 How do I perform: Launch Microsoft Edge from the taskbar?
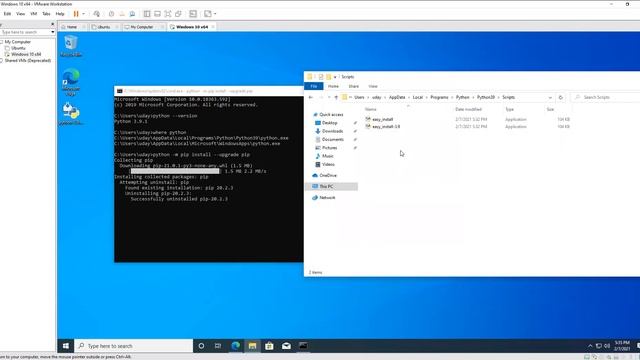(236, 346)
